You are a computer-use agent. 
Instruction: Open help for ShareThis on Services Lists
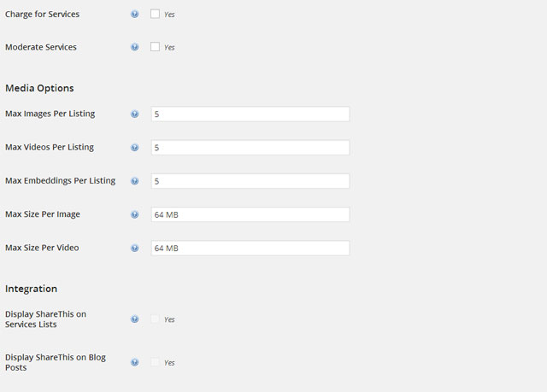pos(135,319)
